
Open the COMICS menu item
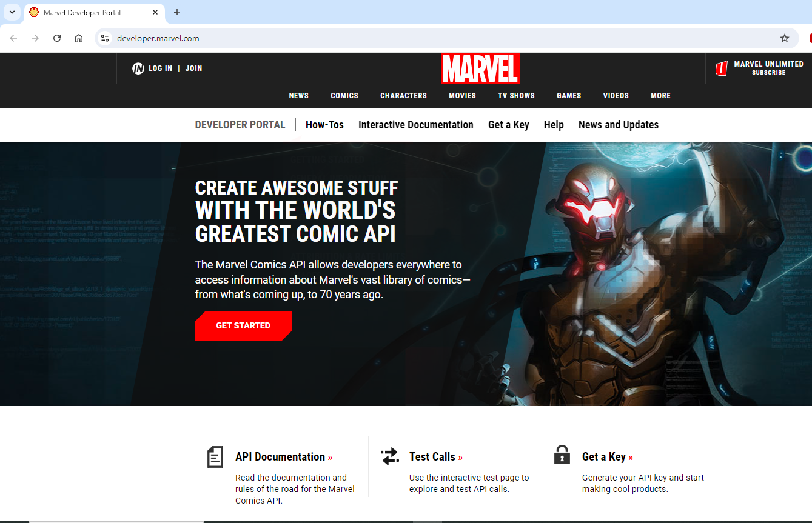(344, 96)
